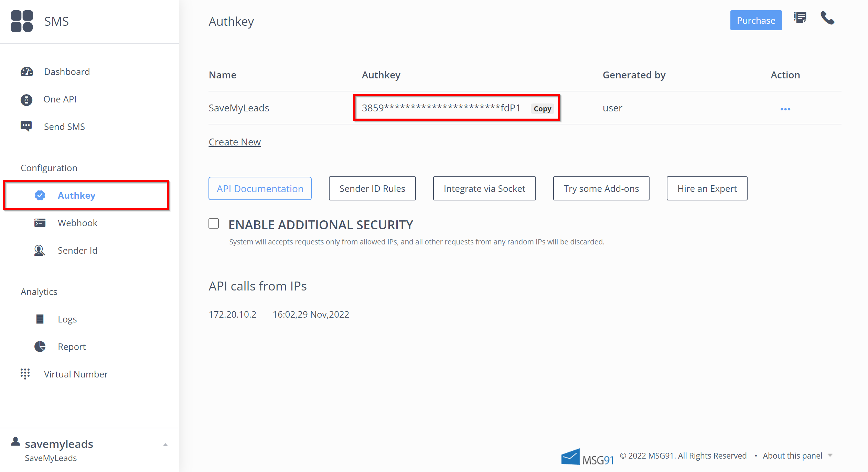The width and height of the screenshot is (868, 472).
Task: Click the 'user' generated-by cell
Action: point(612,108)
